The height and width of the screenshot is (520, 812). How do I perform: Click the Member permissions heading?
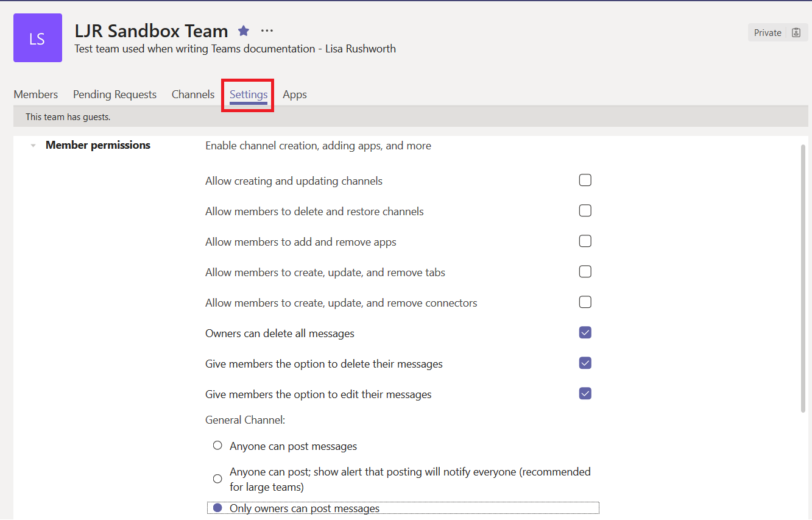point(98,145)
